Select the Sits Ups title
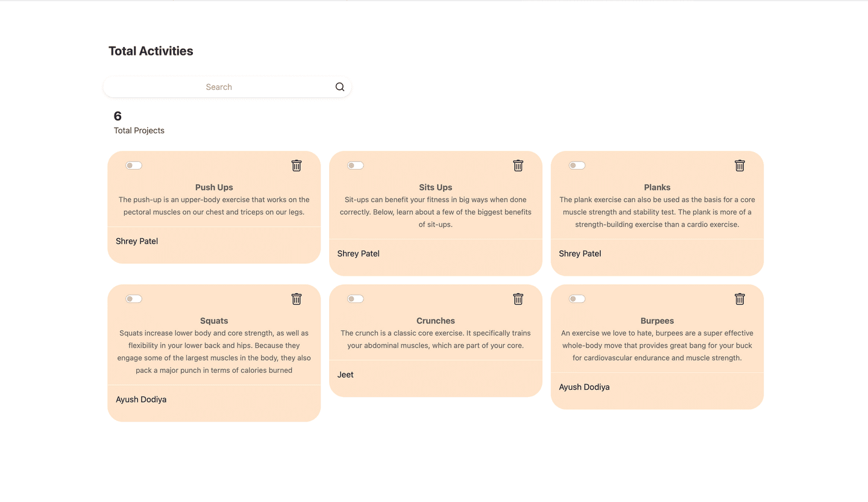Image resolution: width=868 pixels, height=502 pixels. (x=436, y=187)
